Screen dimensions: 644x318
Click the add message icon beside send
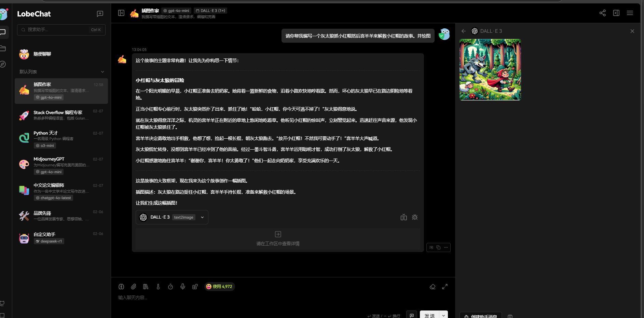pyautogui.click(x=412, y=315)
